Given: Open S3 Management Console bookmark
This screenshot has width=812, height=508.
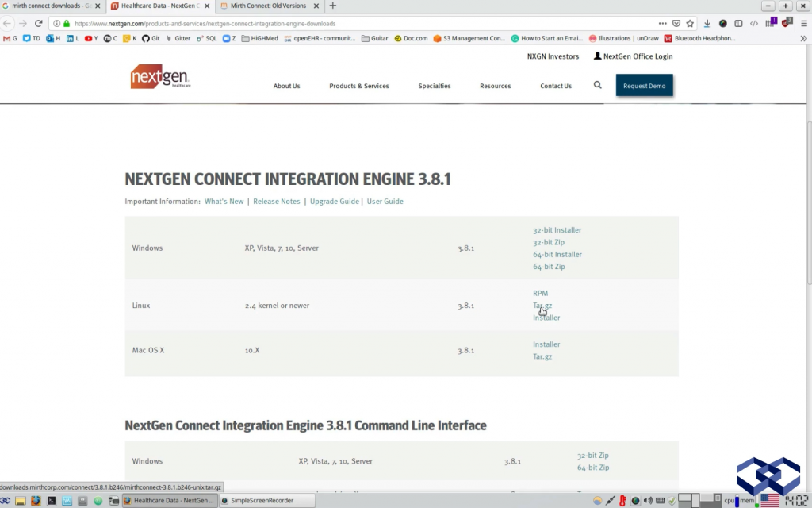Looking at the screenshot, I should pyautogui.click(x=469, y=38).
